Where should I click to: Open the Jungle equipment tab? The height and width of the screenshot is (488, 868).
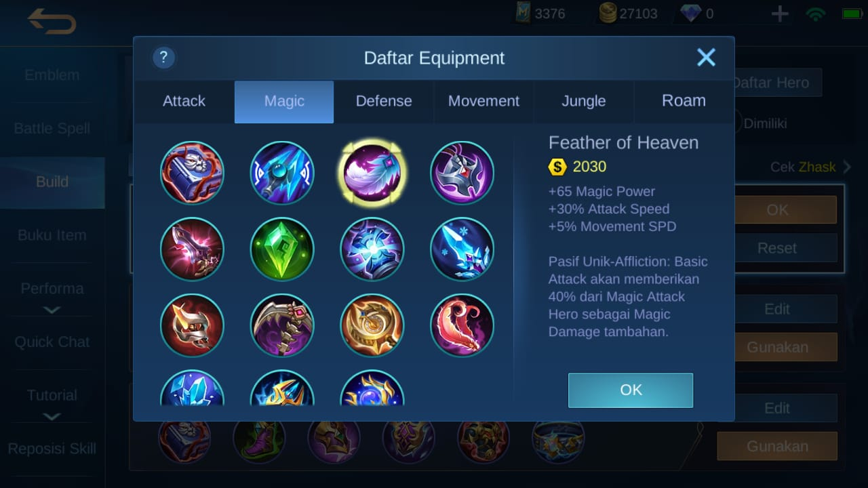(583, 102)
